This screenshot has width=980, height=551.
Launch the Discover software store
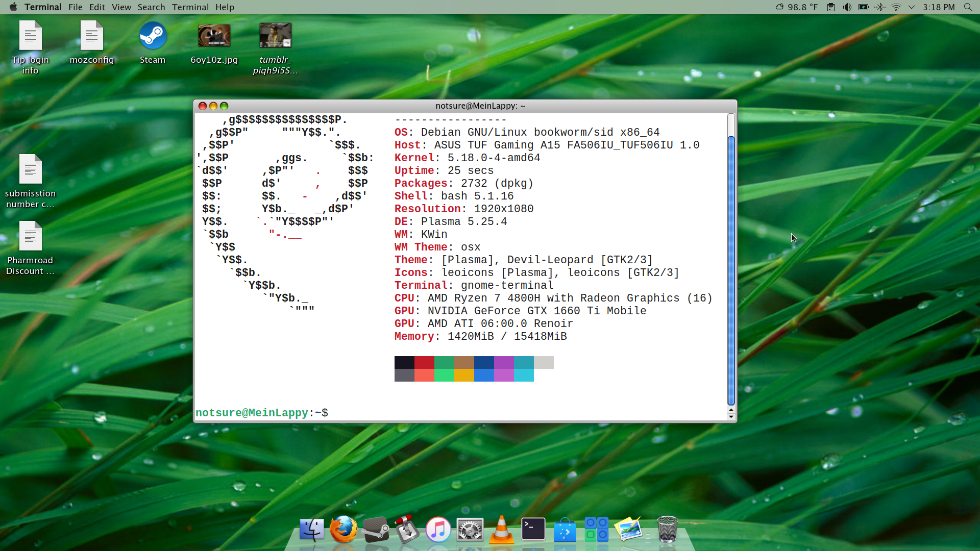pyautogui.click(x=565, y=530)
